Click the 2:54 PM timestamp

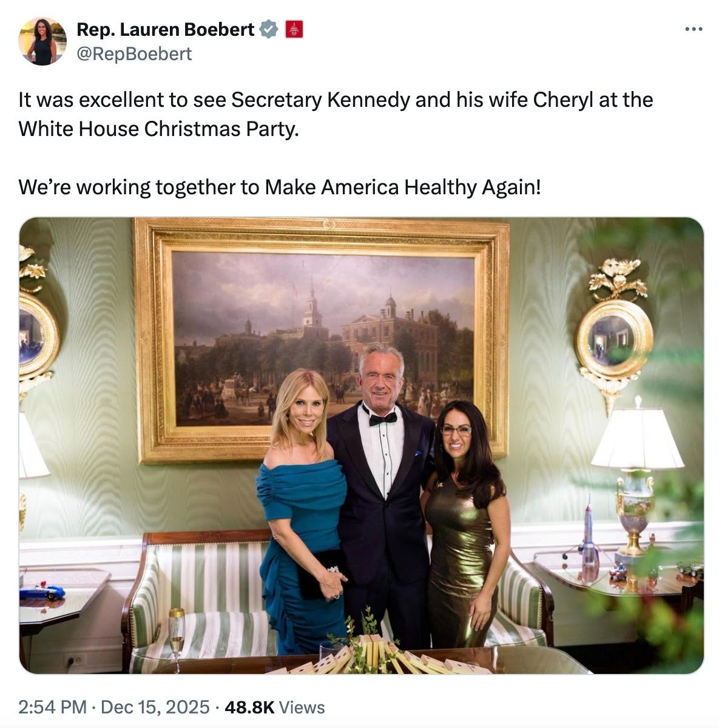point(52,707)
